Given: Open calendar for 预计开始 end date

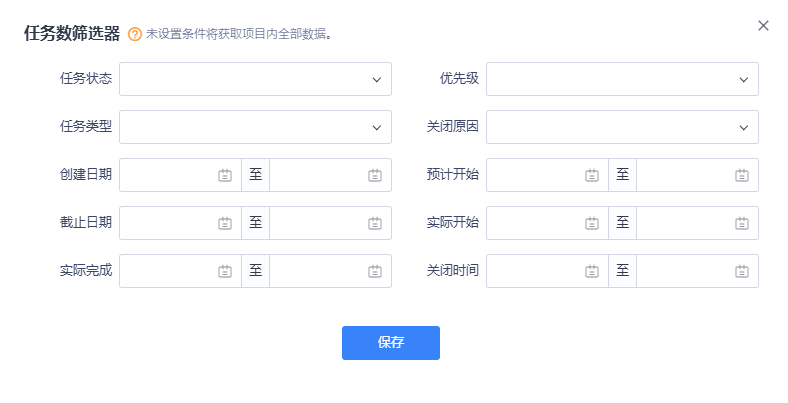Looking at the screenshot, I should [742, 175].
